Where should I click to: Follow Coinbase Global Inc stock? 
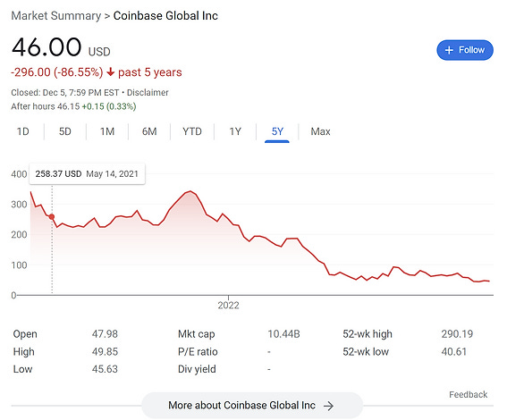pyautogui.click(x=465, y=50)
